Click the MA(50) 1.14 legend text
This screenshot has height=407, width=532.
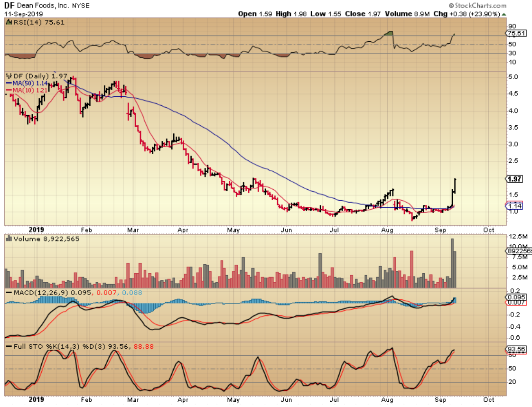tap(30, 83)
